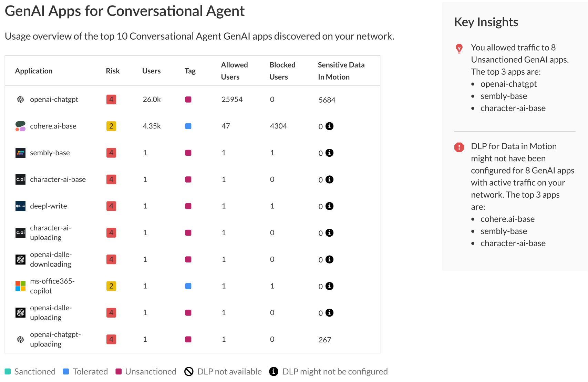This screenshot has width=588, height=382.
Task: Click the cohere.ai-base app logo icon
Action: pyautogui.click(x=20, y=126)
